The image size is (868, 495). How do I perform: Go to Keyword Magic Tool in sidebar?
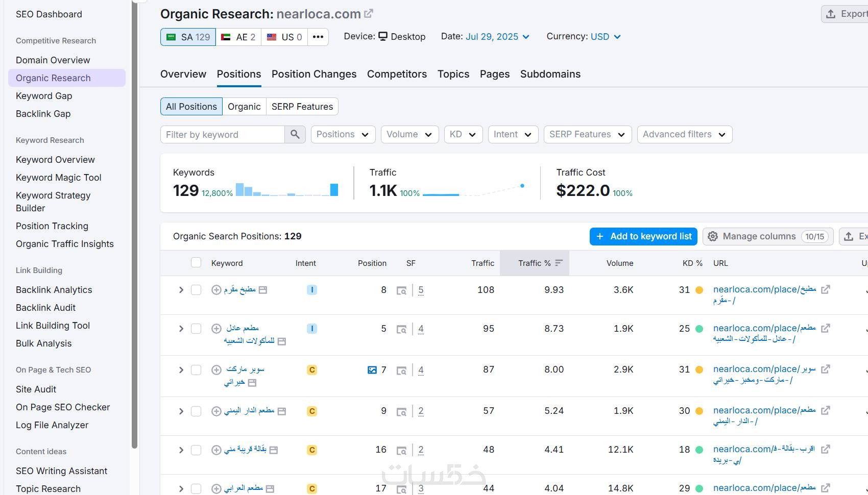tap(59, 178)
